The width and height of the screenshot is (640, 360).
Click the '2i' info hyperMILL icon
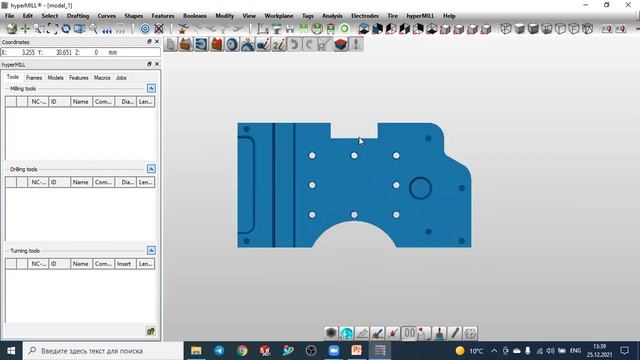pos(279,44)
